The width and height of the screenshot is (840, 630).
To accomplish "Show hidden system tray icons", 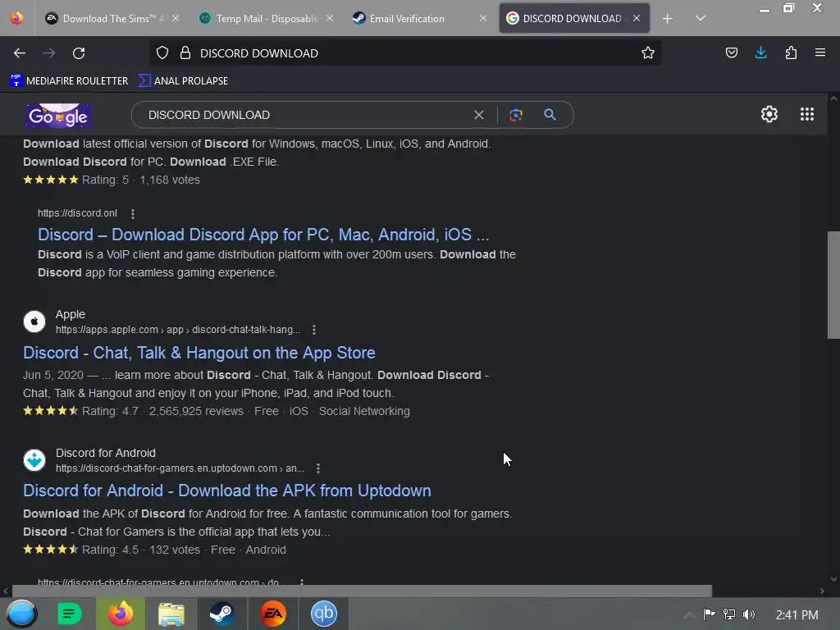I will point(689,615).
